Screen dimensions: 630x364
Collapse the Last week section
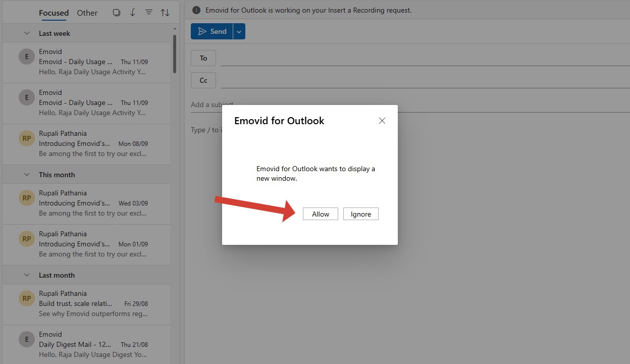click(27, 33)
